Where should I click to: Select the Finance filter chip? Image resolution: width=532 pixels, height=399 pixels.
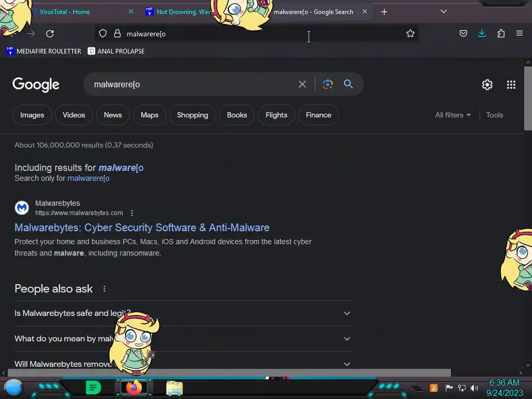click(318, 115)
